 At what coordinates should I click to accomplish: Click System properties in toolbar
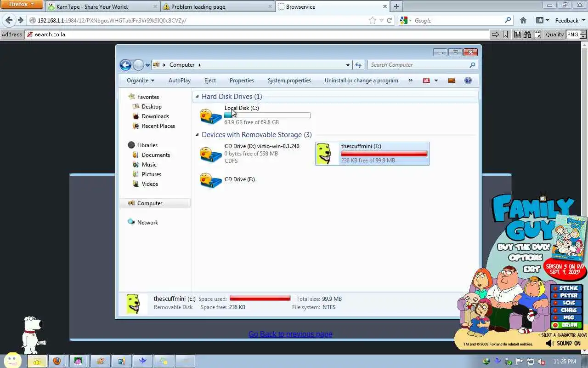pos(289,80)
